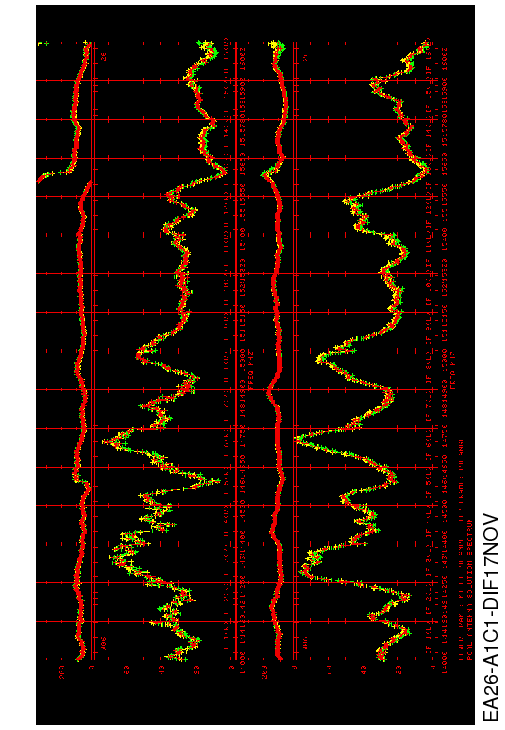Viewport: 505px width, 730px height.
Task: Click the 306 label inside upper plot
Action: (x=103, y=644)
